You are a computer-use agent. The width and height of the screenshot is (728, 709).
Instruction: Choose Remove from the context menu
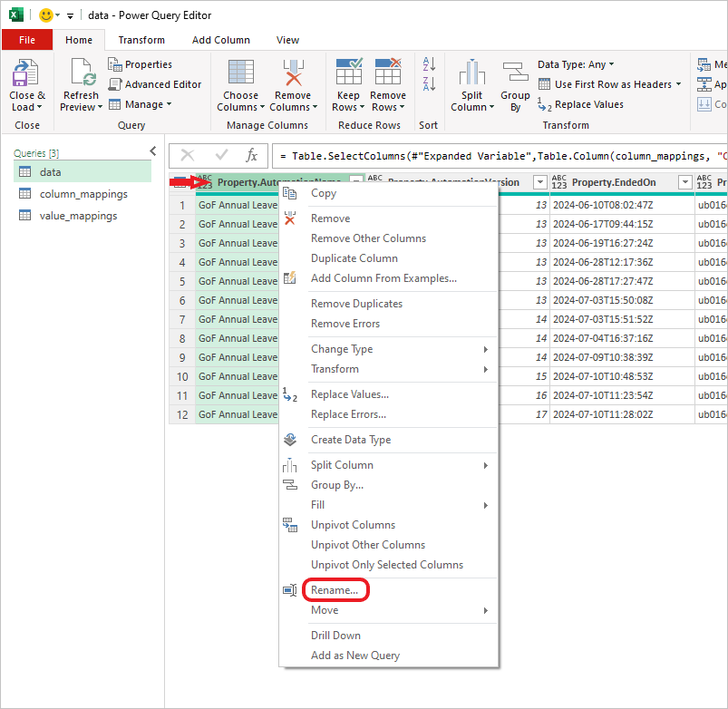click(x=389, y=219)
